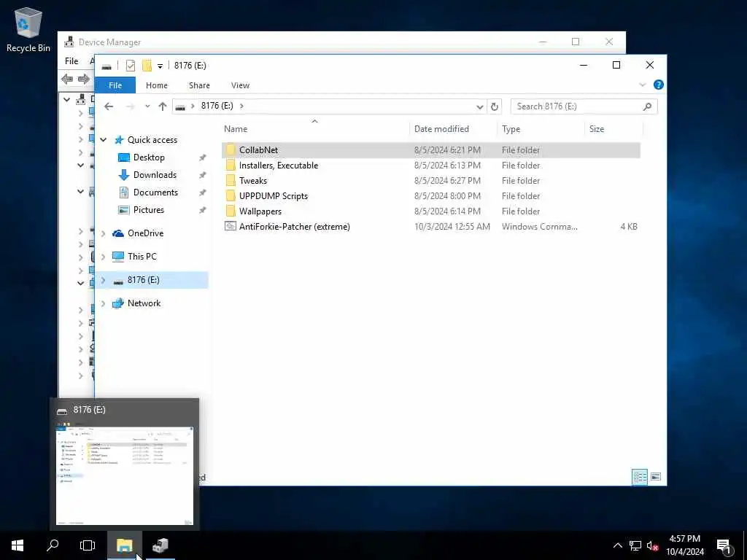Select the Installers, Executable folder
Image resolution: width=747 pixels, height=560 pixels.
click(x=430, y=166)
